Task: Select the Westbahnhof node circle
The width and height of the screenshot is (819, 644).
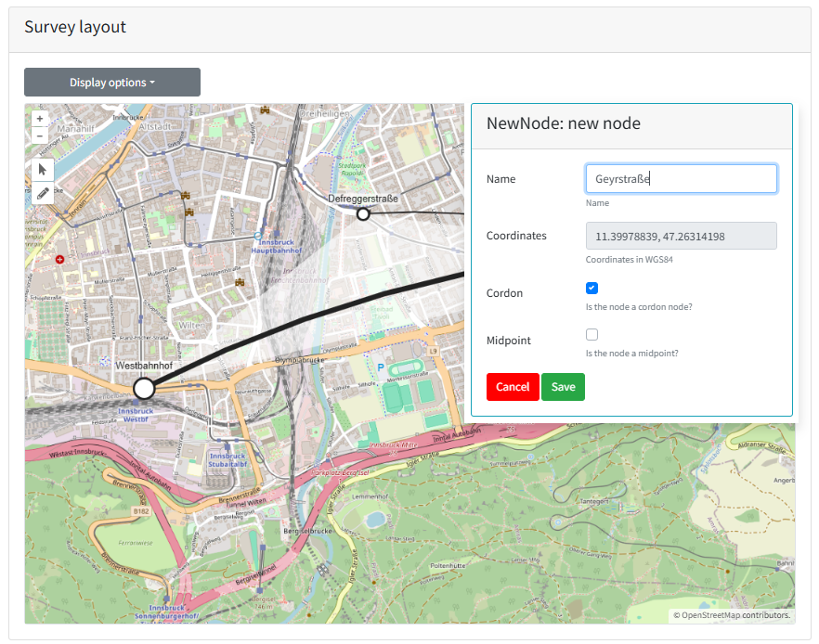Action: 144,388
